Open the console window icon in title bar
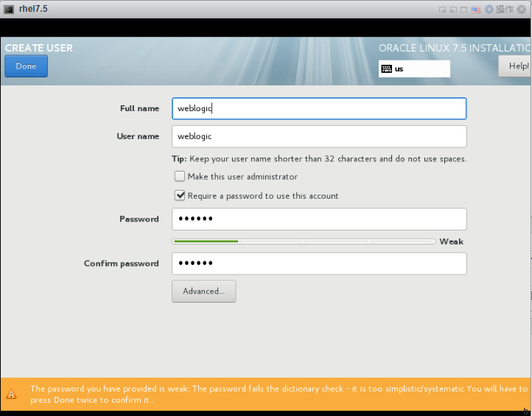Image resolution: width=532 pixels, height=416 pixels. [9, 10]
